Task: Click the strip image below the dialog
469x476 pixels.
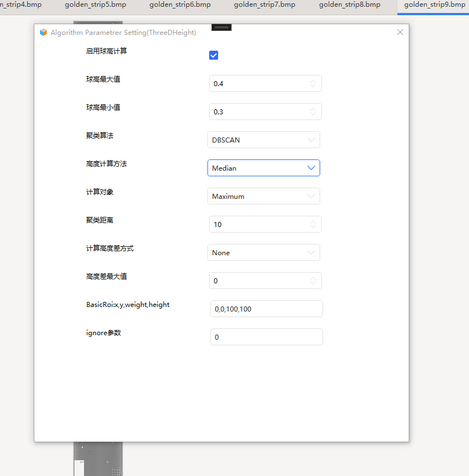Action: point(98,459)
